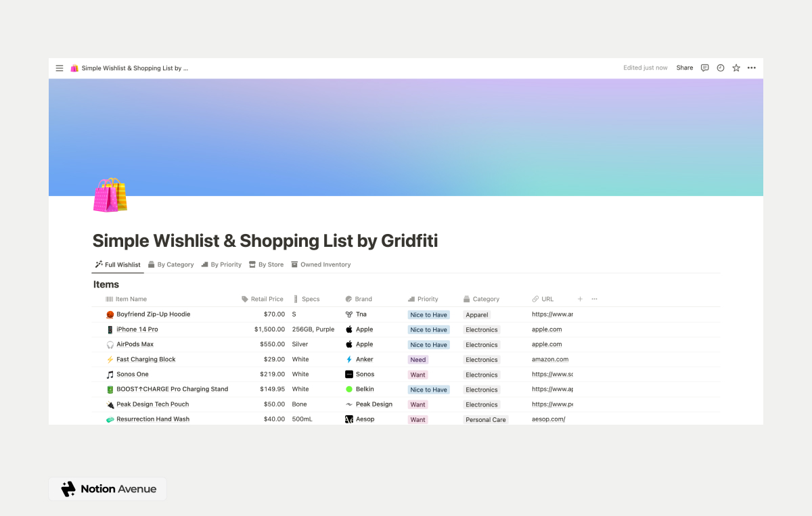Screen dimensions: 812x516
Task: Open Fast Charging Block item
Action: coord(145,359)
